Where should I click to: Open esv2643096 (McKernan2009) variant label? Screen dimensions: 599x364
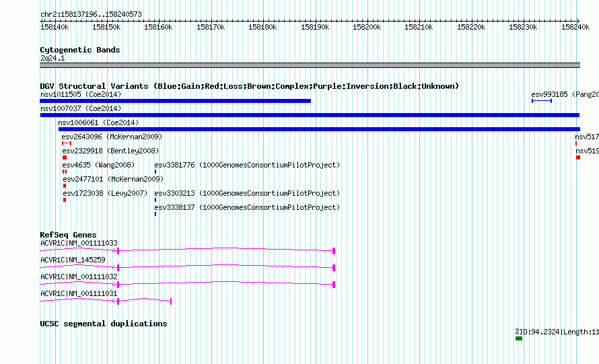click(x=112, y=137)
